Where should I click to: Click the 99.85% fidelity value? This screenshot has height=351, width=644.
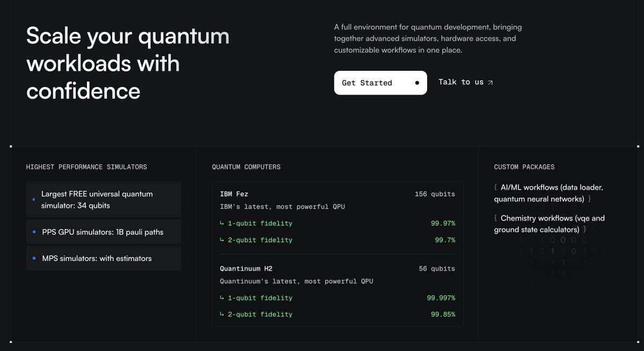click(443, 315)
